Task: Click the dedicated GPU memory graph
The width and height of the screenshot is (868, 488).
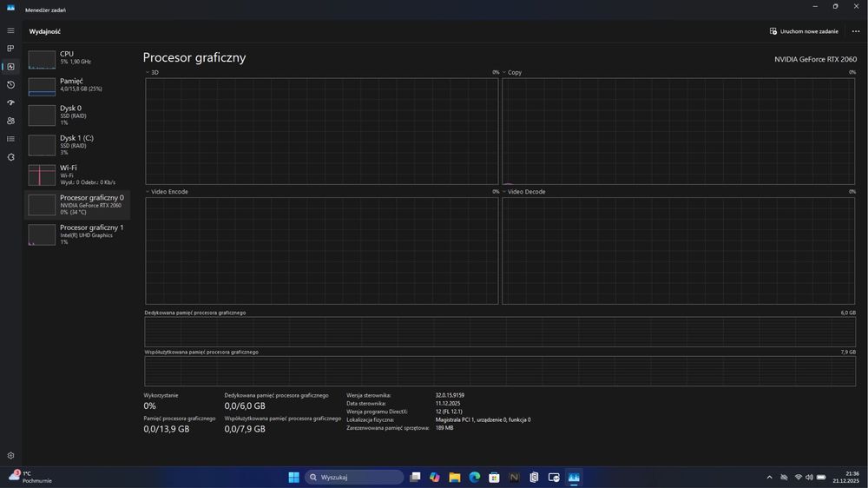Action: click(500, 332)
